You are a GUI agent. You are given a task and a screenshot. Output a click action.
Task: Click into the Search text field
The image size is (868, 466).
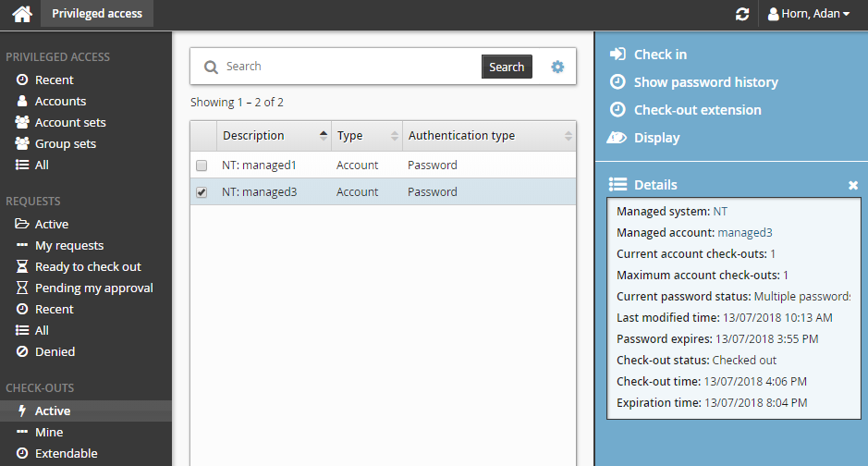coord(349,67)
